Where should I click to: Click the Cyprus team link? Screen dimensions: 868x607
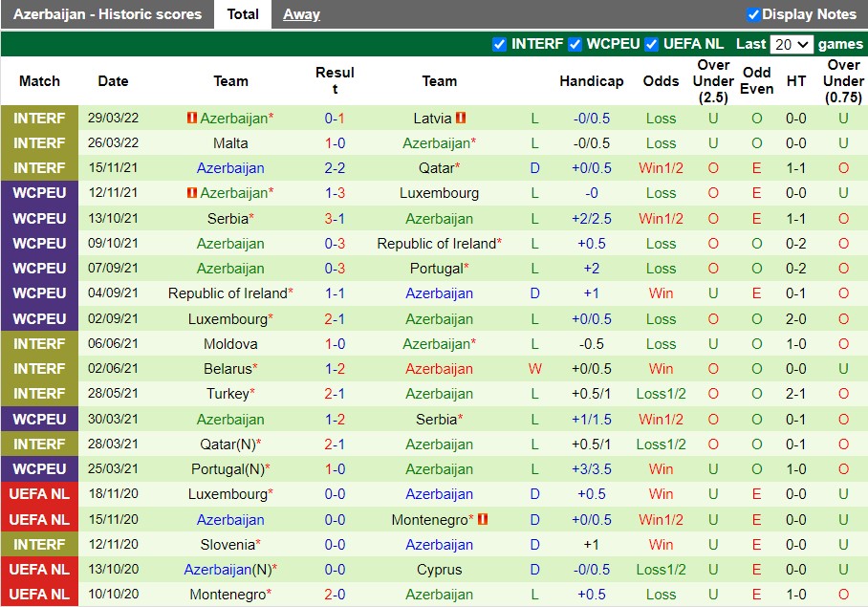[x=439, y=570]
